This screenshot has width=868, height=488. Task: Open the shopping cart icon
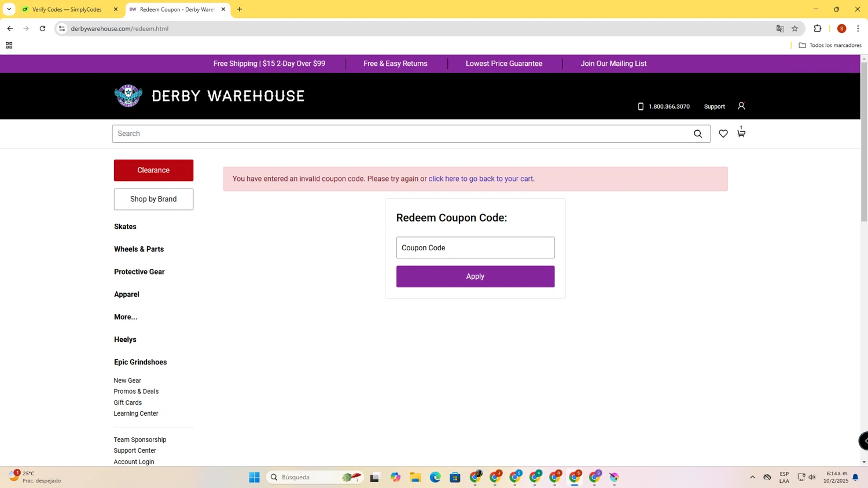pyautogui.click(x=741, y=133)
